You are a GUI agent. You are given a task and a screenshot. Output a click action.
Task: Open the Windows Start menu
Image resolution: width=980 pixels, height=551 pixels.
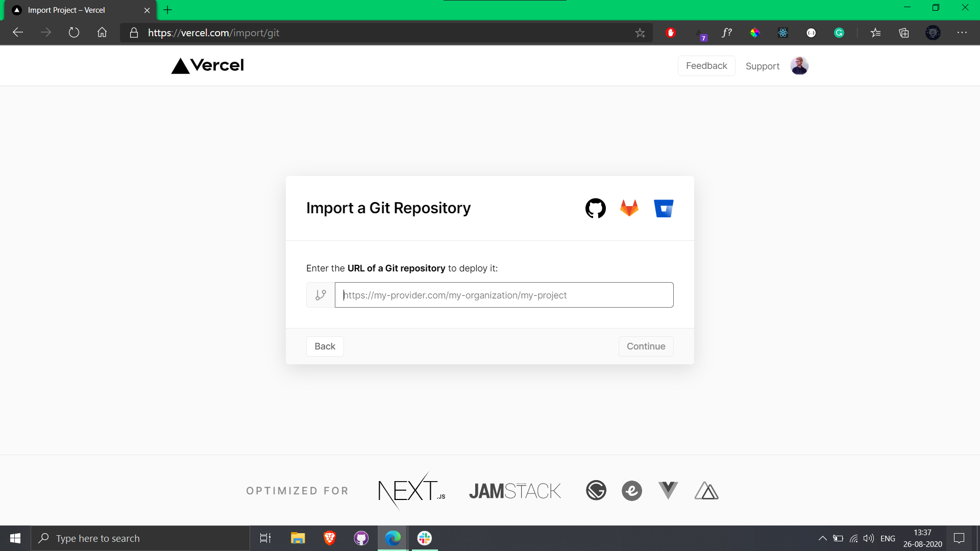15,538
